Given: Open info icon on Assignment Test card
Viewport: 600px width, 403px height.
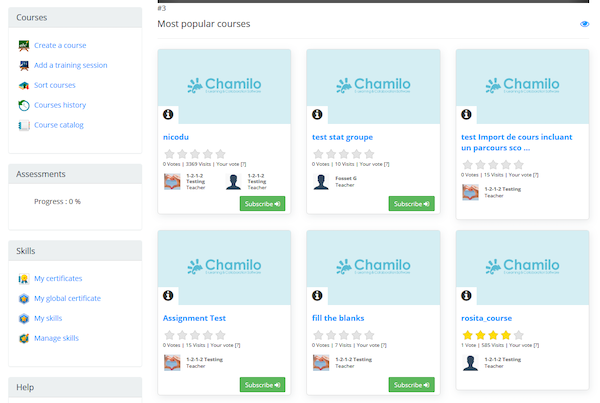Looking at the screenshot, I should click(168, 295).
